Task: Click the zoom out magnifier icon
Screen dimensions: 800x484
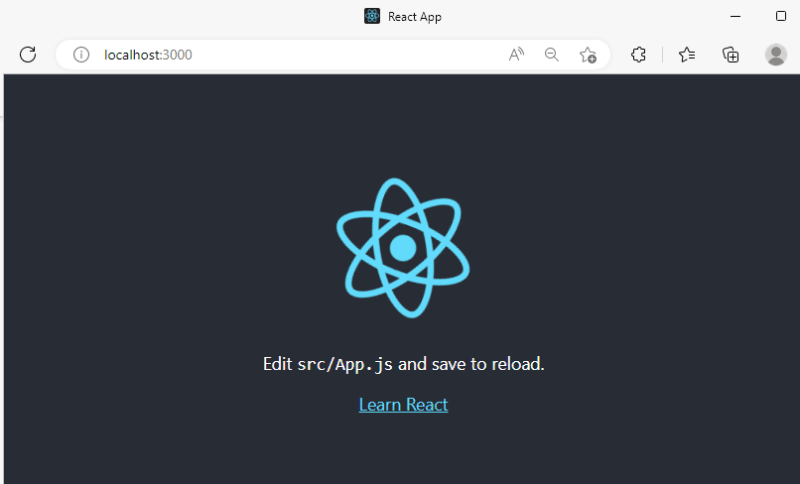Action: pyautogui.click(x=552, y=55)
